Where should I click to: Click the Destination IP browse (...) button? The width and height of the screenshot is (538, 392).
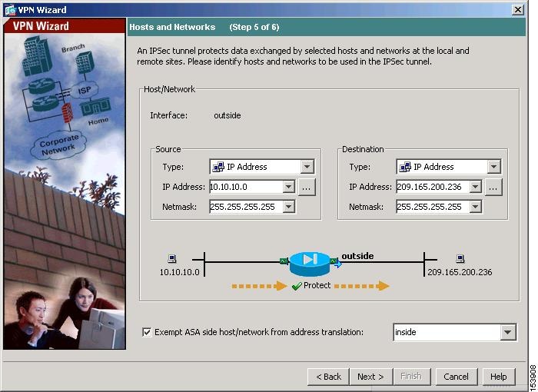click(493, 187)
